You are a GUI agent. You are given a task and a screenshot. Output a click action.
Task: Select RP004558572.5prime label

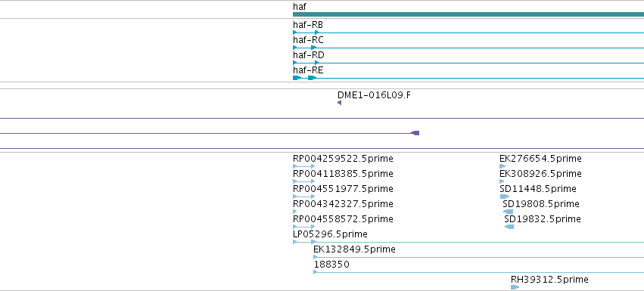coord(343,219)
